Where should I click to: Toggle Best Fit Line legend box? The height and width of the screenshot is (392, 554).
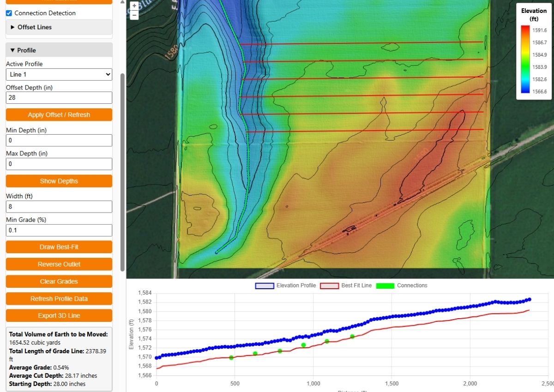pos(330,285)
